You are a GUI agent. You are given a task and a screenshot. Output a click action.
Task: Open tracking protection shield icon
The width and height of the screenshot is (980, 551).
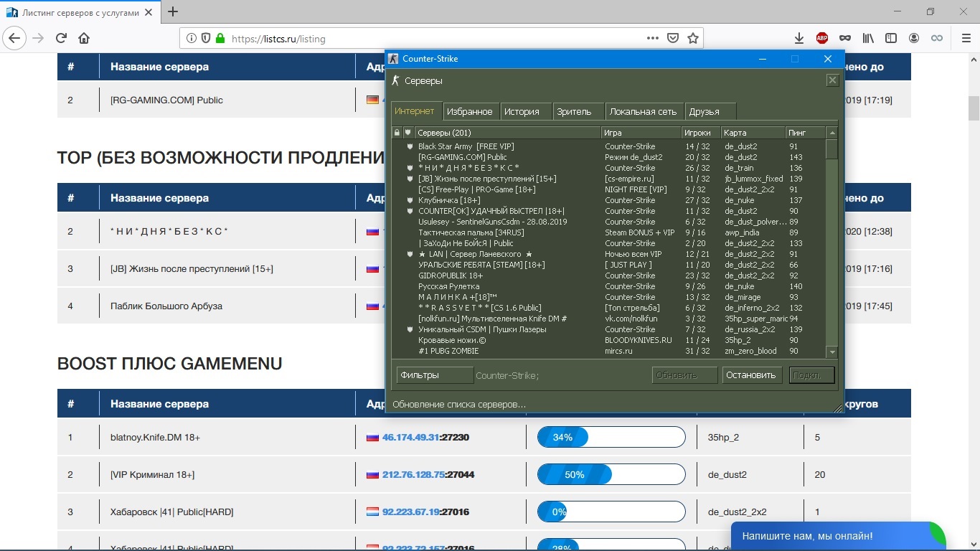point(206,38)
